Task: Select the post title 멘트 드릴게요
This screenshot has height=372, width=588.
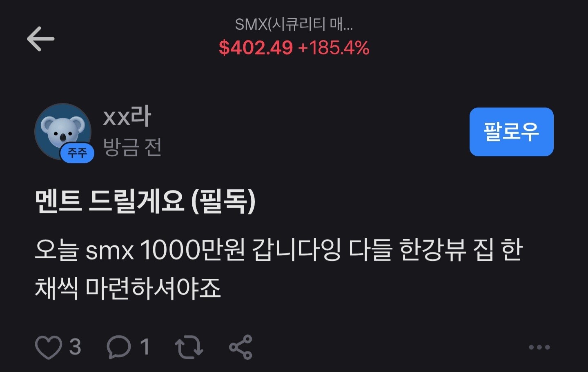Action: 109,201
